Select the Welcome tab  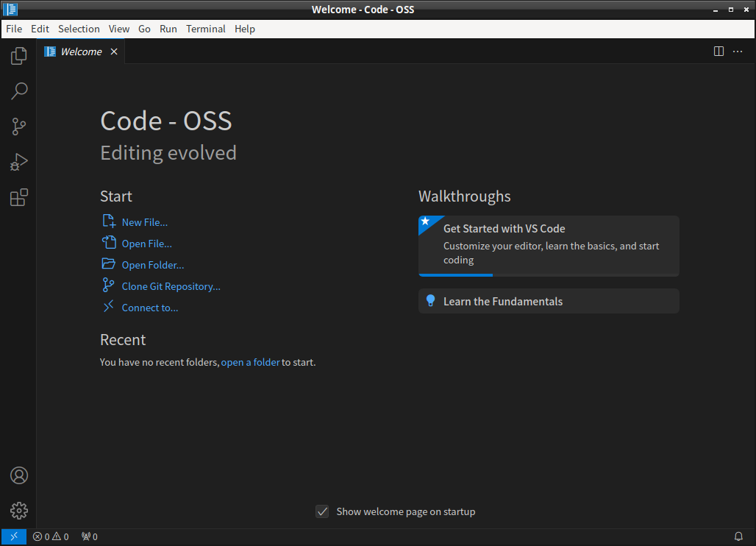tap(81, 52)
